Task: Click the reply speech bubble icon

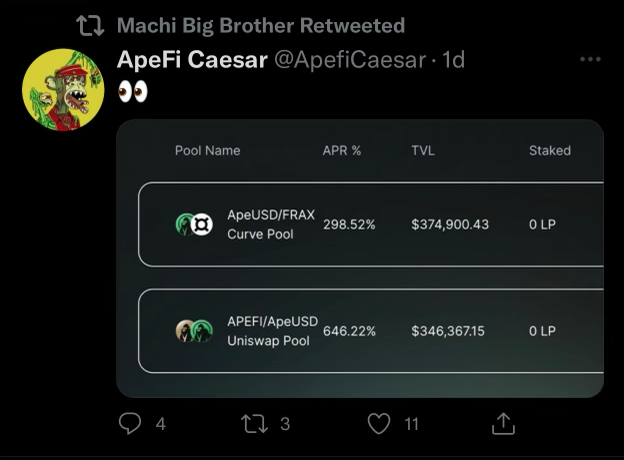Action: [x=130, y=424]
